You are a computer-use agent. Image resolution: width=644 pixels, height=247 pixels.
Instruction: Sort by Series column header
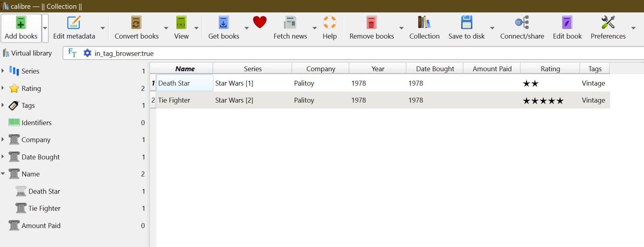click(252, 69)
